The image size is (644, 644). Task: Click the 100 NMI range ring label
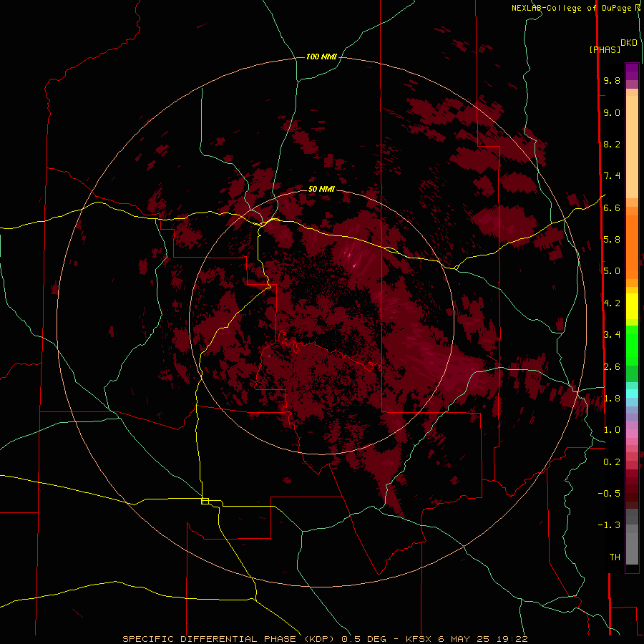coord(321,57)
